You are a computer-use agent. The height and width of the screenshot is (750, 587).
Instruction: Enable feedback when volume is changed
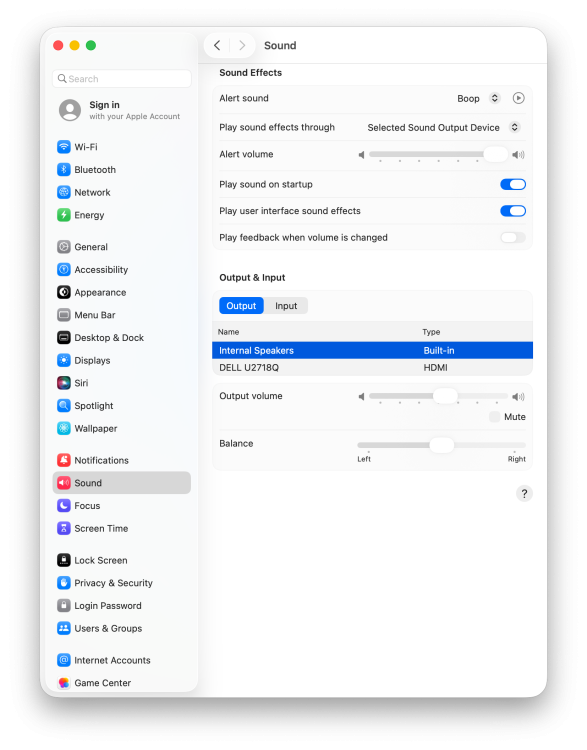point(513,238)
